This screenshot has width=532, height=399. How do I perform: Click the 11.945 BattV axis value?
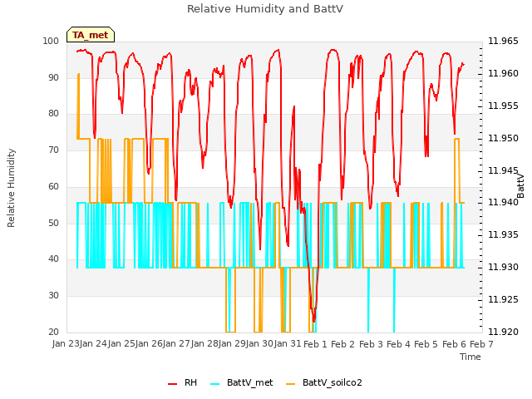tap(503, 170)
